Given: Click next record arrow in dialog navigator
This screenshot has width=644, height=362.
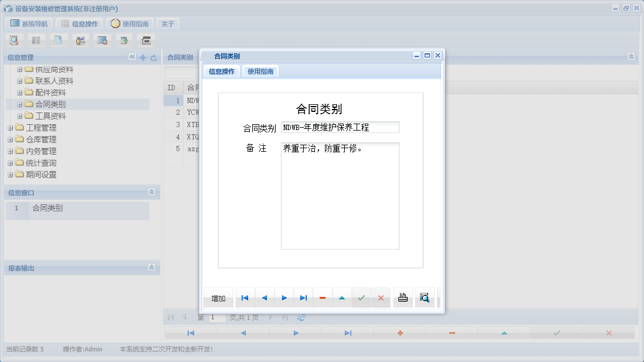Looking at the screenshot, I should pyautogui.click(x=284, y=298).
